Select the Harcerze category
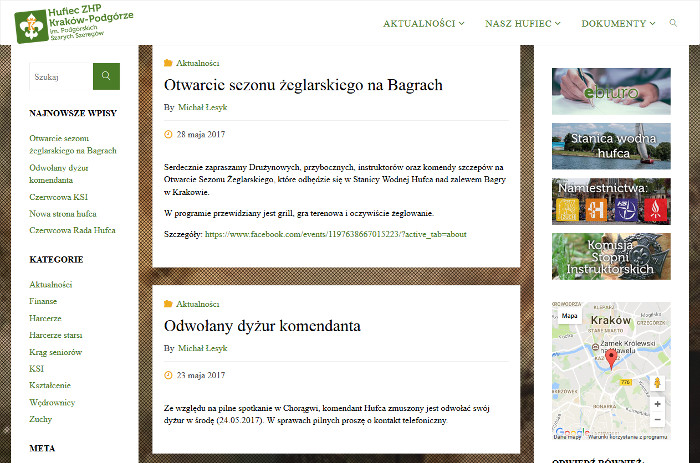Image resolution: width=700 pixels, height=463 pixels. [x=45, y=318]
